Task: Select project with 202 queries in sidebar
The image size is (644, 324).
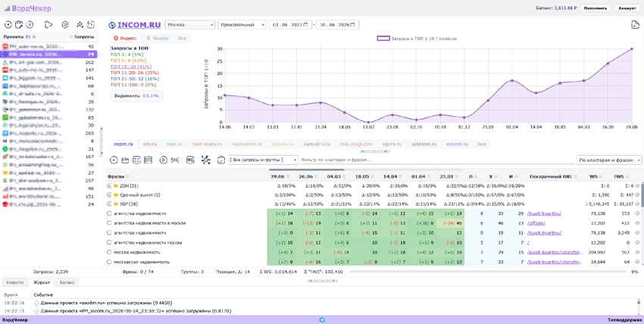Action: coord(49,62)
